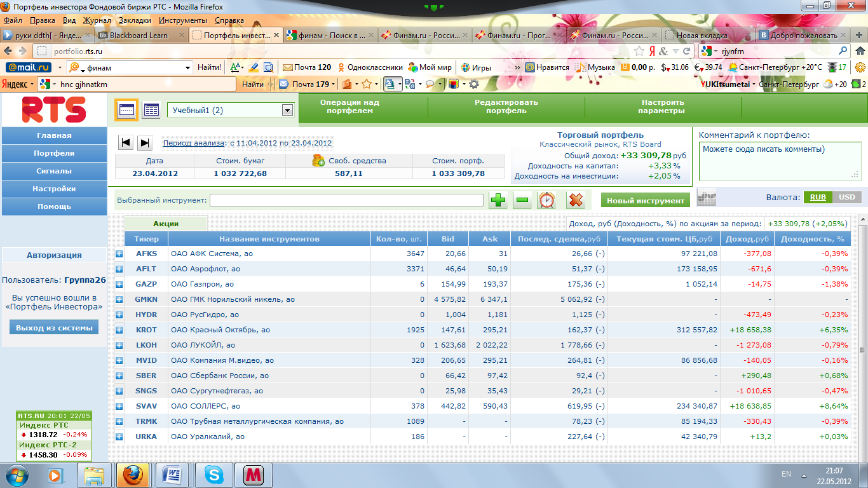This screenshot has width=868, height=488.
Task: Click Операции над портфелем
Action: 349,106
